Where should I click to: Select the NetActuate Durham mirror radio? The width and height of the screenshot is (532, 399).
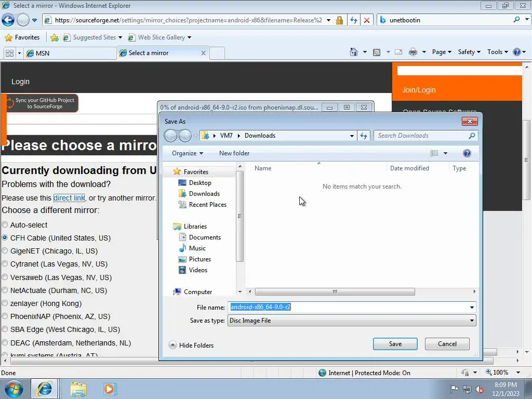(x=5, y=290)
